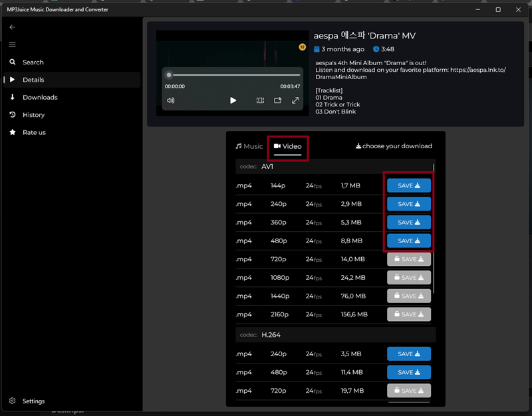The image size is (532, 416).
Task: Click the "3:48" duration text
Action: (388, 49)
